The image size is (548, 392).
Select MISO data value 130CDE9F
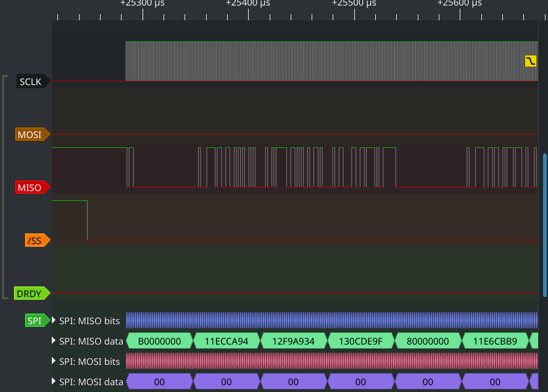click(360, 341)
